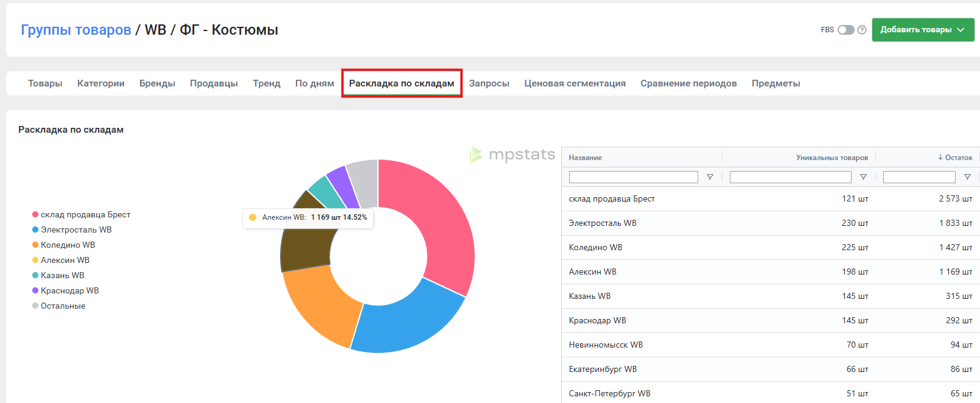Select the Санкт-Петербург WB table row name

tap(609, 393)
